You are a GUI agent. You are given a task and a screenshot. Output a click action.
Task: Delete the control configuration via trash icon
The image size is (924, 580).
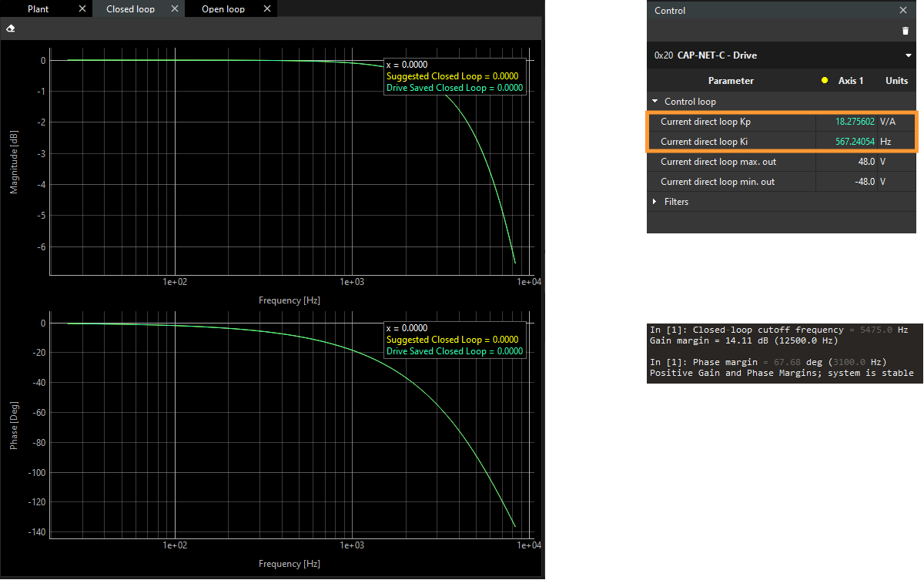coord(905,31)
